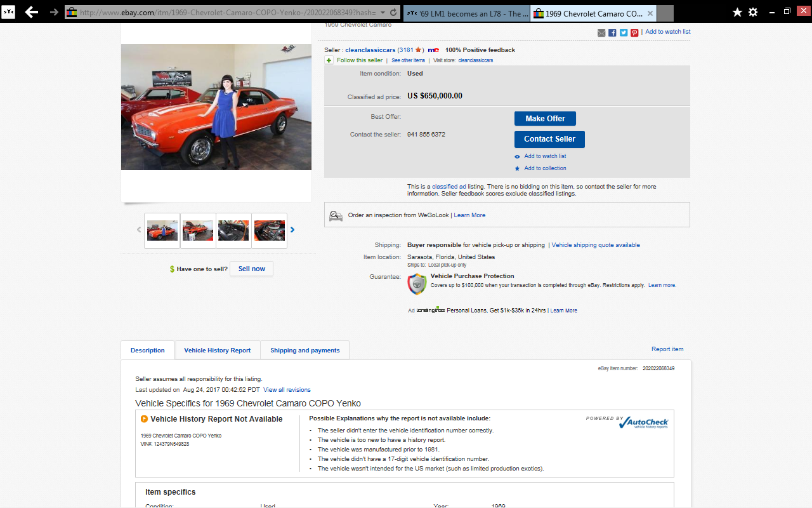This screenshot has height=508, width=812.
Task: Open the address bar dropdown arrow
Action: tap(383, 13)
